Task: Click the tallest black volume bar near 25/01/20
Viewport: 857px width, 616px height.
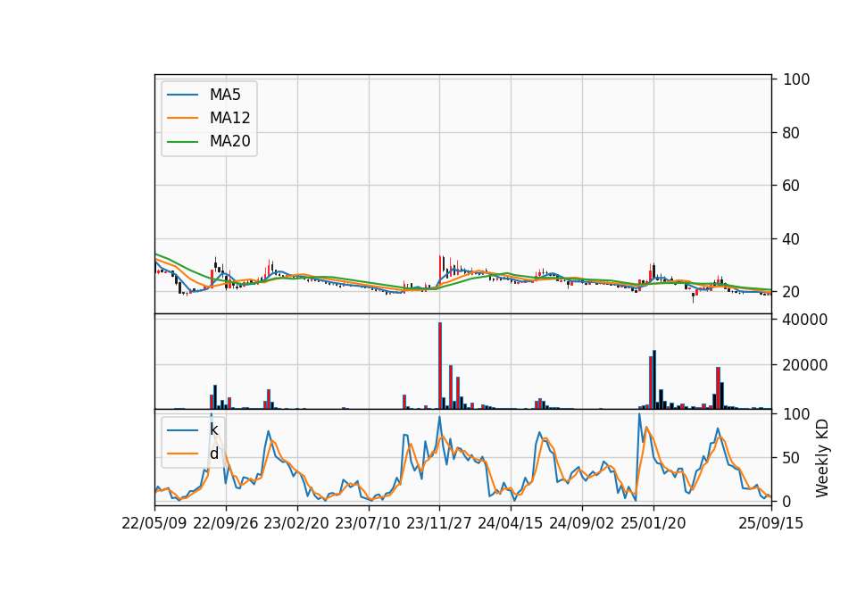Action: coord(654,379)
